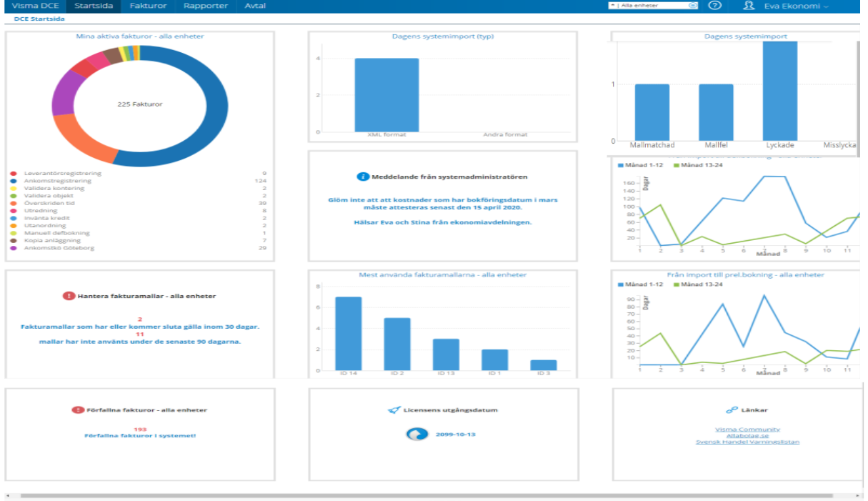868x501 pixels.
Task: Click the red alert icon for Förfallna fakturor
Action: (x=78, y=410)
